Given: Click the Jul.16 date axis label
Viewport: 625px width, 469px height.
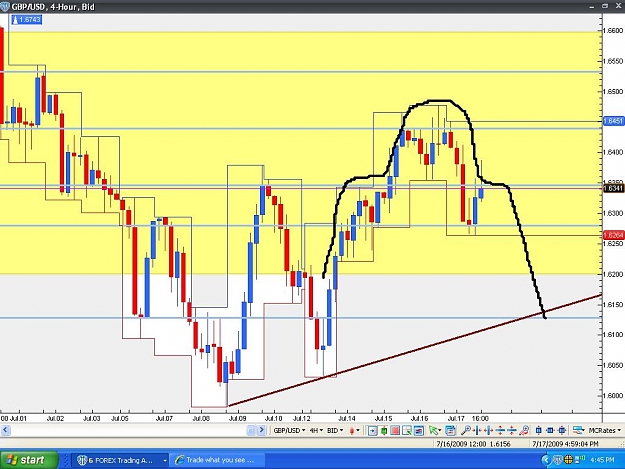Looking at the screenshot, I should click(420, 418).
